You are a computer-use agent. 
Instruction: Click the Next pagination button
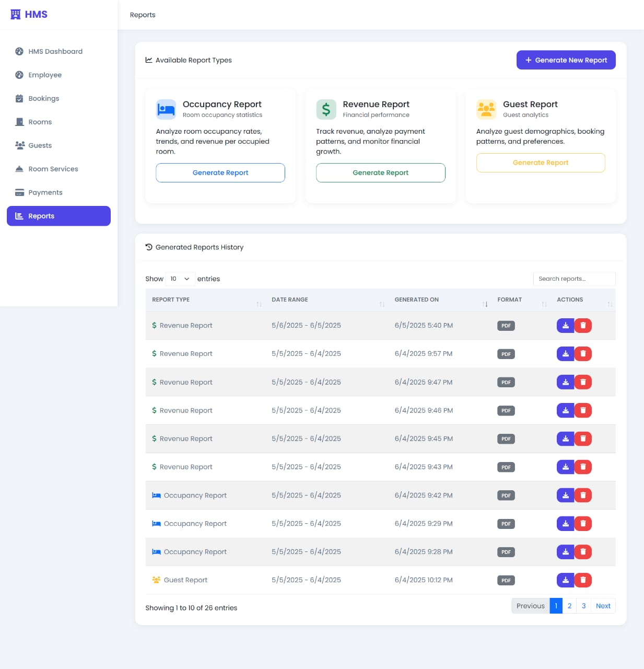[603, 606]
